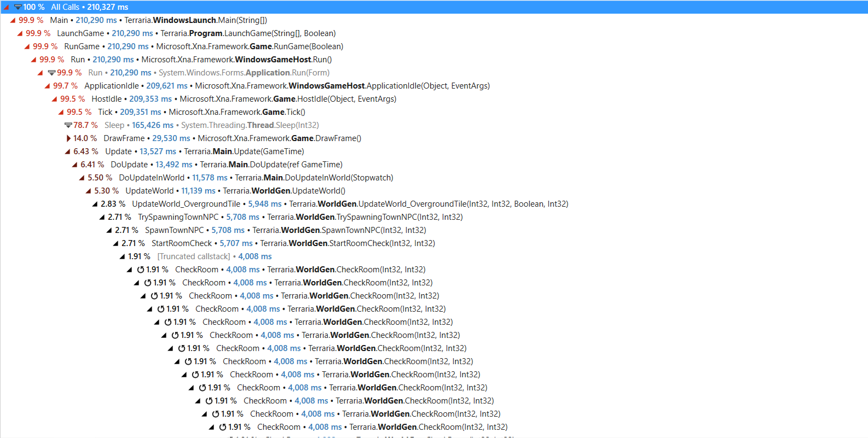
Task: Select System.Threading.Thread.Sleep(Int32) signature
Action: click(x=250, y=125)
